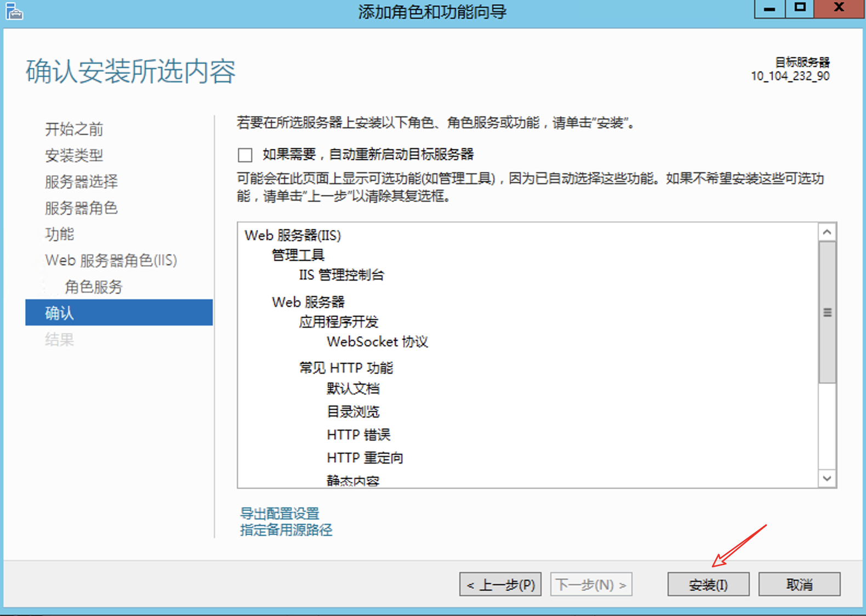The height and width of the screenshot is (616, 866).
Task: Click the scroll down arrow of the list
Action: tap(827, 478)
